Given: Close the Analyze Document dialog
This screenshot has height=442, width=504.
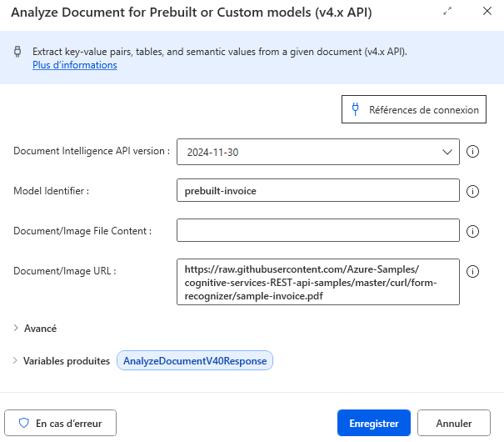Looking at the screenshot, I should tap(487, 12).
